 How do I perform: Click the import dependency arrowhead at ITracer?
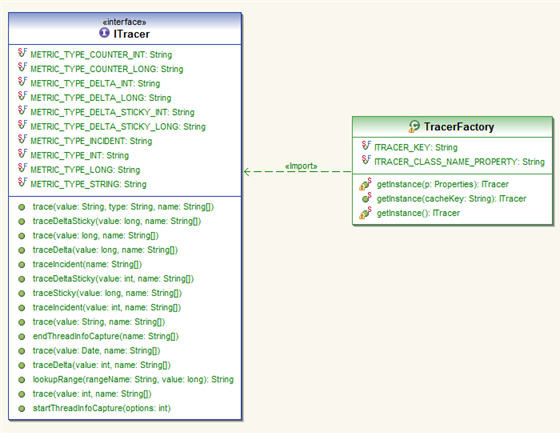247,172
